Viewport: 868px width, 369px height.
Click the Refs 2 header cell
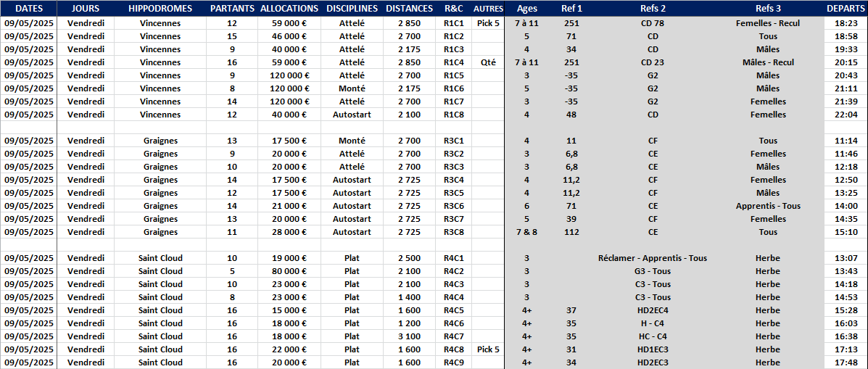(x=653, y=8)
